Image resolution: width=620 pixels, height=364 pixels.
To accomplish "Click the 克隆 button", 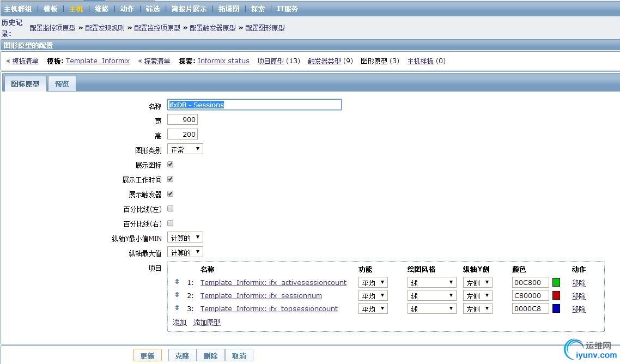I will pos(183,356).
